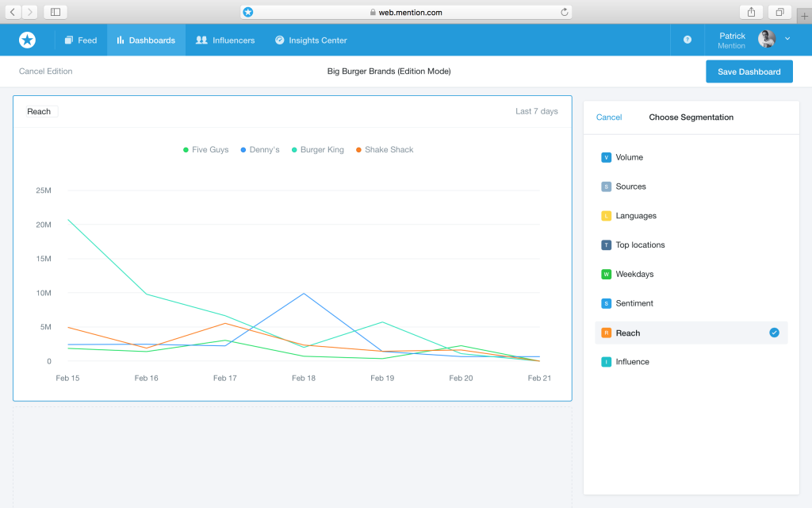Click the site favicon in address bar
The image size is (812, 508).
[x=248, y=12]
